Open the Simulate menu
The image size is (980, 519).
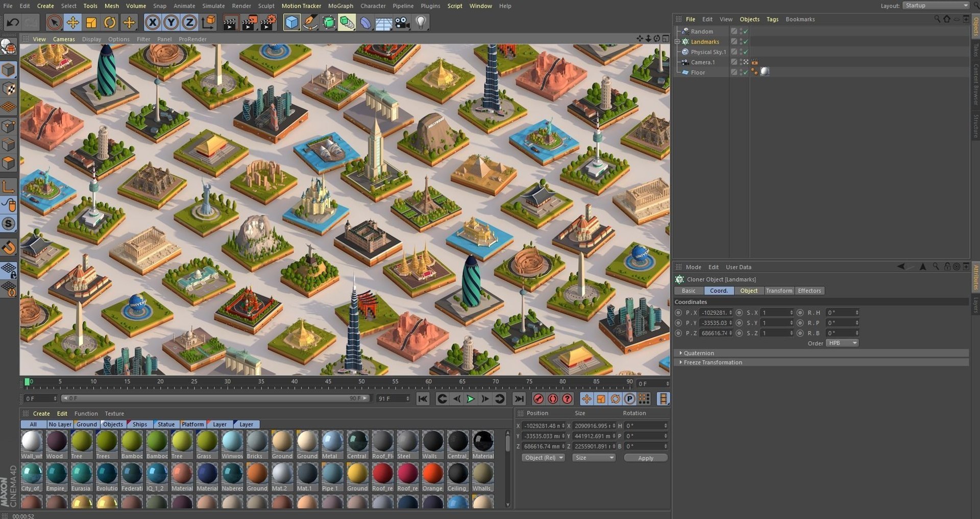[x=213, y=6]
